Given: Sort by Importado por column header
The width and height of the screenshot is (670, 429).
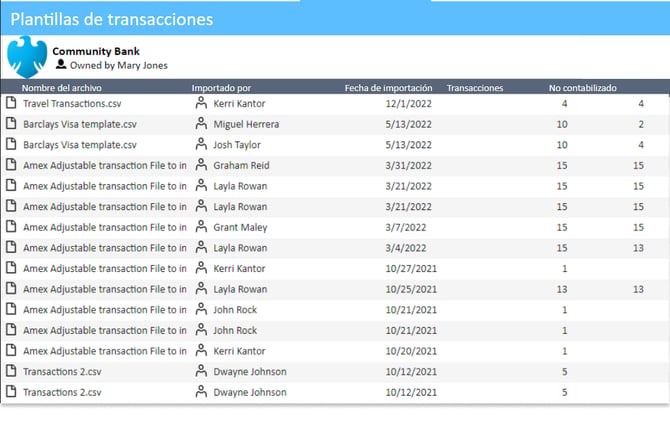Looking at the screenshot, I should [221, 88].
